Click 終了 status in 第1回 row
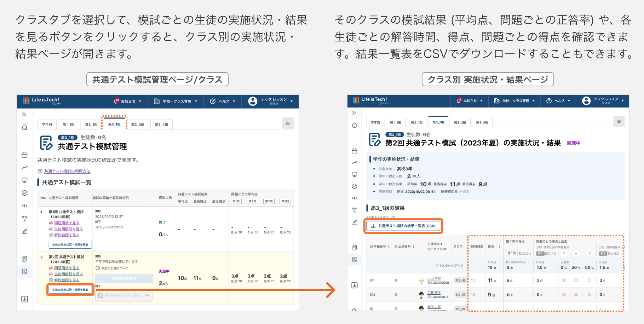Image resolution: width=644 pixels, height=324 pixels. pos(162,222)
